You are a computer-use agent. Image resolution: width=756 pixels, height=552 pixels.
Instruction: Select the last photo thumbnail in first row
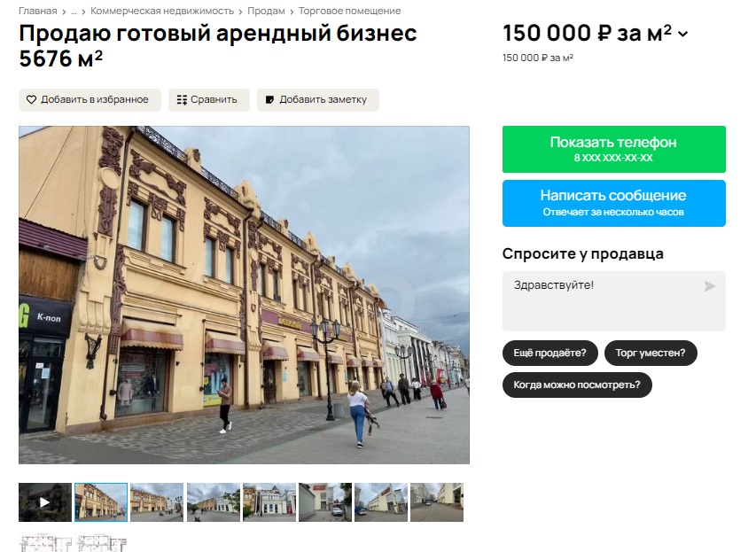click(437, 502)
